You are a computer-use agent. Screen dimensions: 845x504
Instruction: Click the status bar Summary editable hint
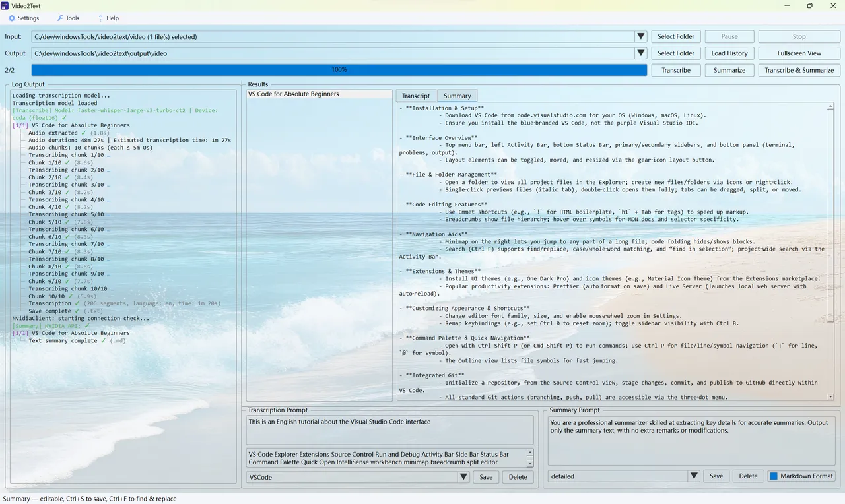point(90,499)
